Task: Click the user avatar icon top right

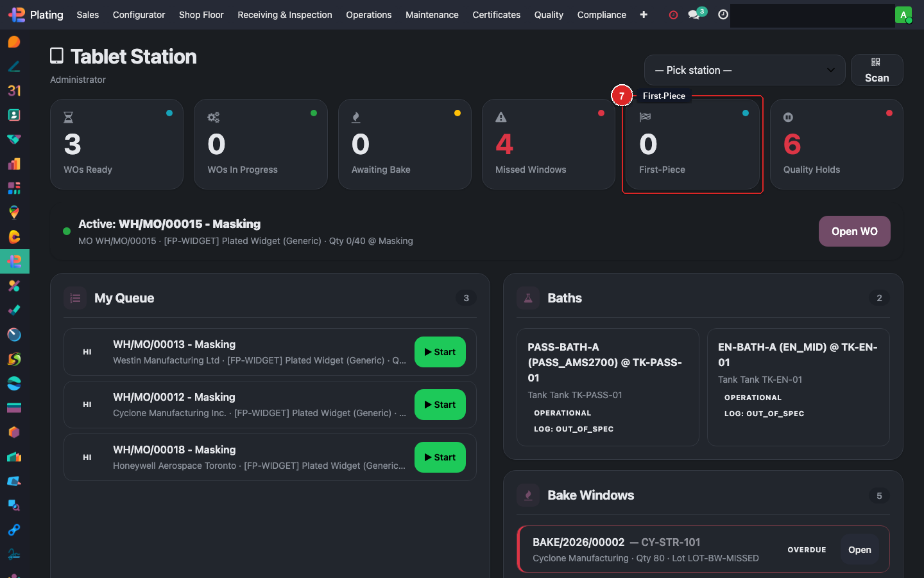Action: tap(903, 15)
